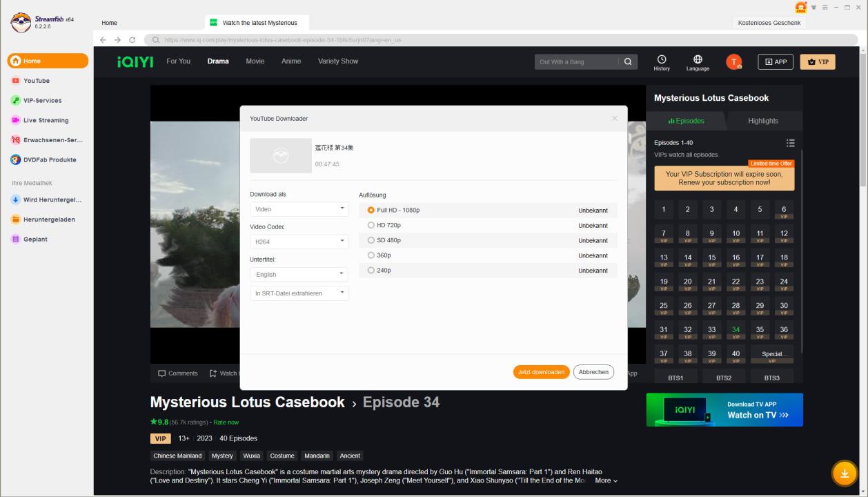Screen dimensions: 868x497
Task: Open the user profile avatar
Action: pyautogui.click(x=733, y=62)
